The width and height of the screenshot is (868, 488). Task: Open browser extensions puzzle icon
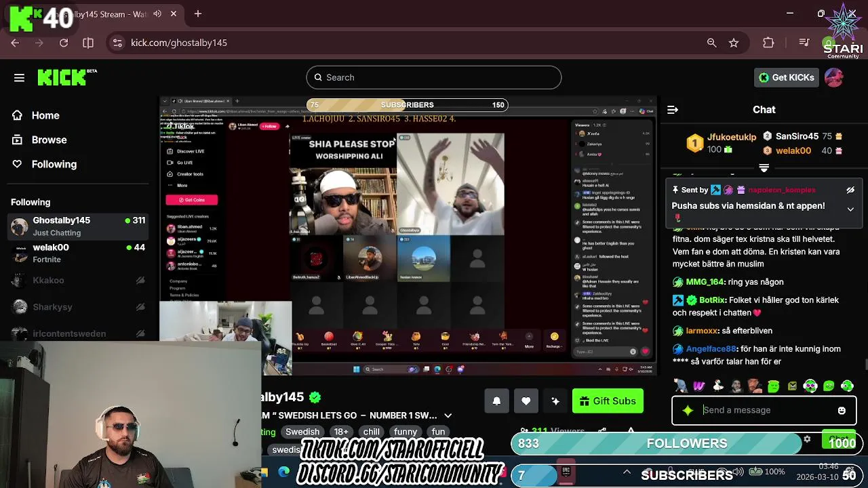tap(768, 43)
